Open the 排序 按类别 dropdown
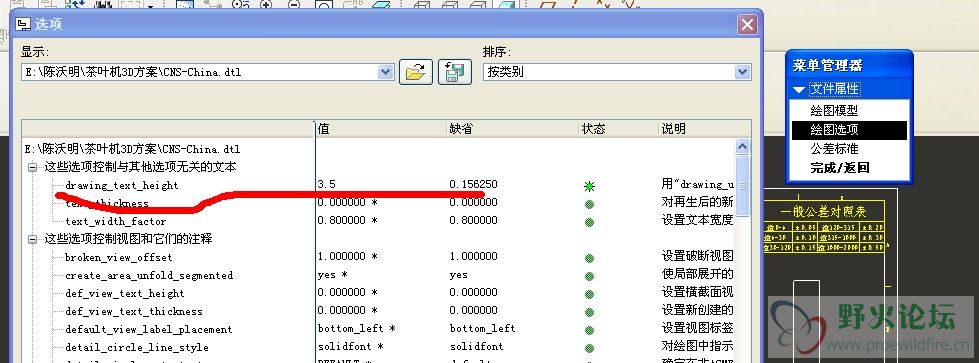The image size is (979, 363). pos(742,72)
